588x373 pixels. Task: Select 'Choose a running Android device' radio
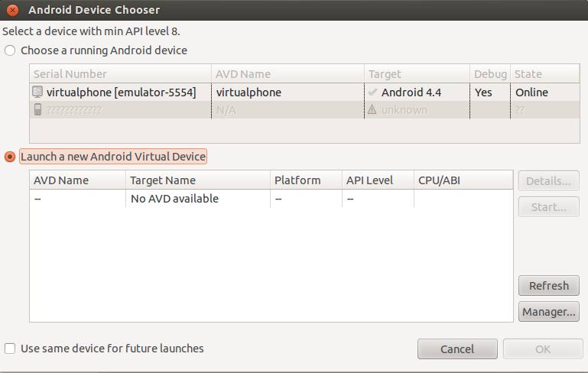click(10, 50)
